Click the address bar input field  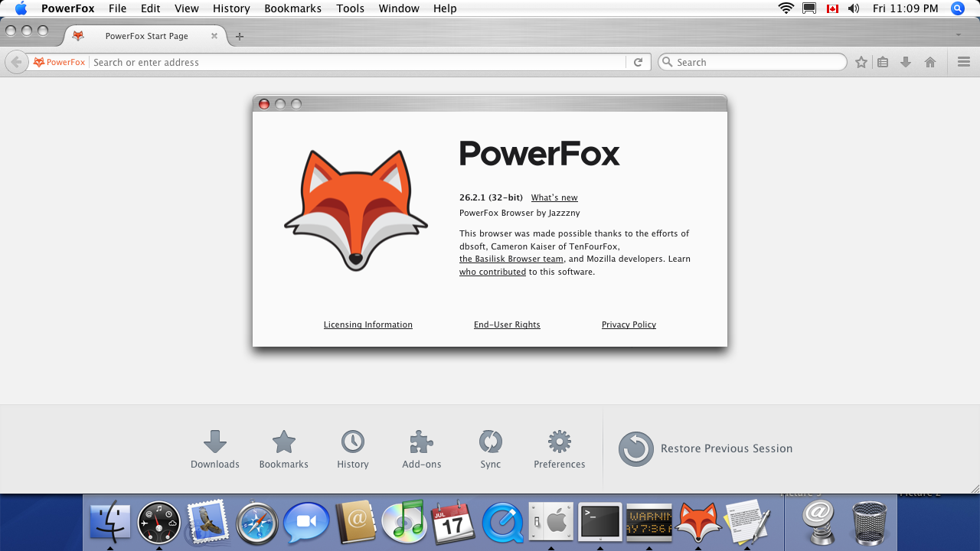(356, 63)
